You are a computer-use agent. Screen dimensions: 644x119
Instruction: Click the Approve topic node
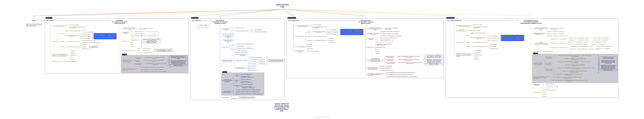pos(34,20)
